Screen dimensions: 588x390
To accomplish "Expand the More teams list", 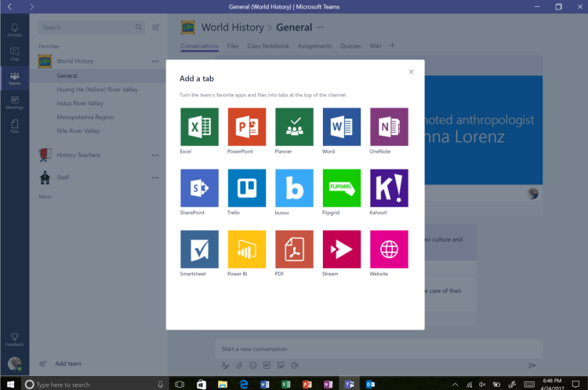I will click(45, 197).
